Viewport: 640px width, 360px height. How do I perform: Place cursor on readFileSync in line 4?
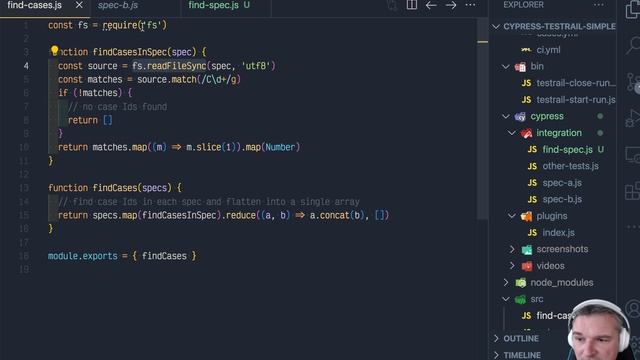tap(176, 66)
